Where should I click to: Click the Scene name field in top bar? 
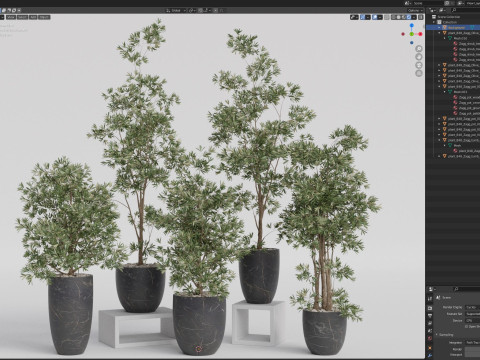click(428, 3)
